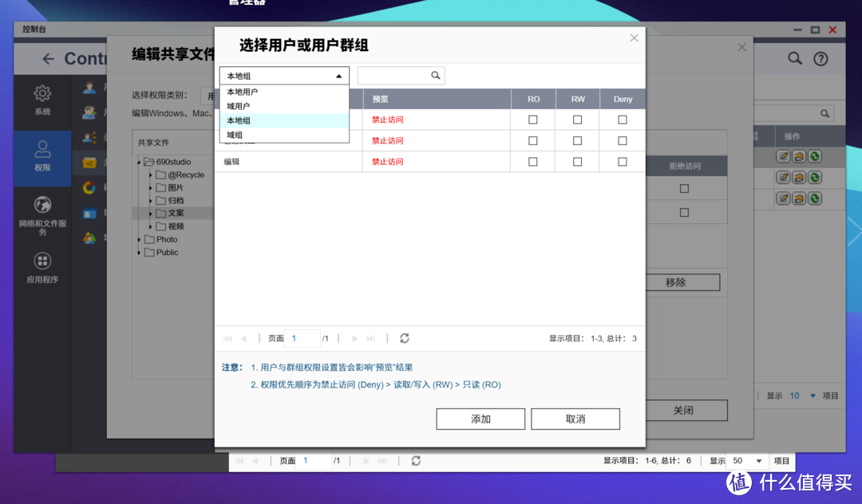Check the RW box in the first row
Viewport: 862px width, 504px height.
click(577, 120)
